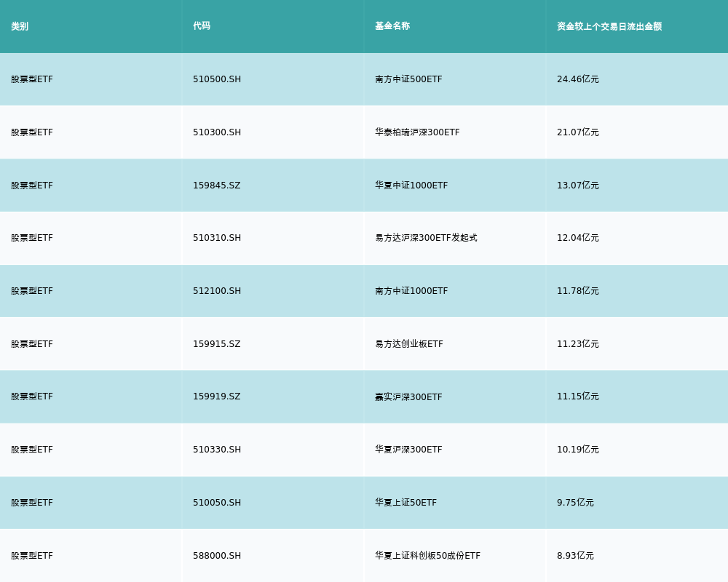Image resolution: width=728 pixels, height=582 pixels.
Task: Open the 华泰柏瑞沪深300ETF fund name
Action: pos(417,132)
